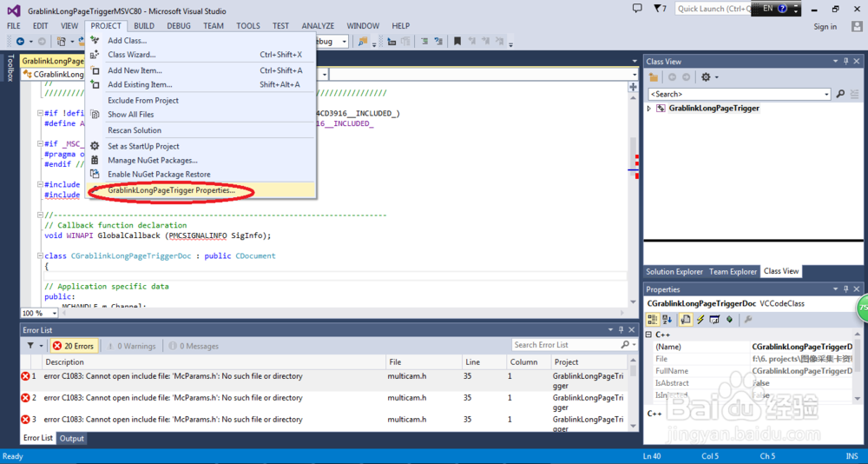Switch to the Output tab
The width and height of the screenshot is (868, 464).
71,439
